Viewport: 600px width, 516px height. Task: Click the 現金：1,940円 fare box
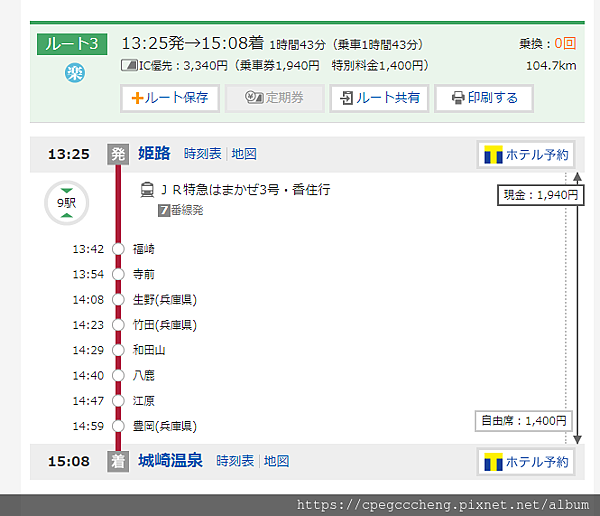click(541, 195)
